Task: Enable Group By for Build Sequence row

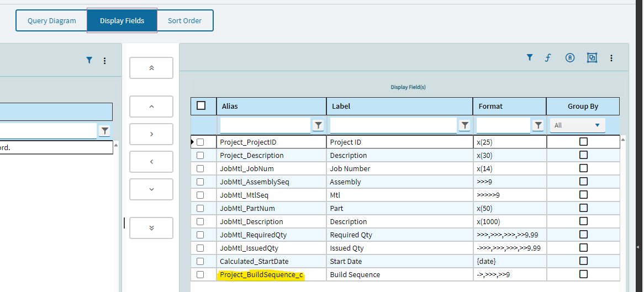Action: 583,274
